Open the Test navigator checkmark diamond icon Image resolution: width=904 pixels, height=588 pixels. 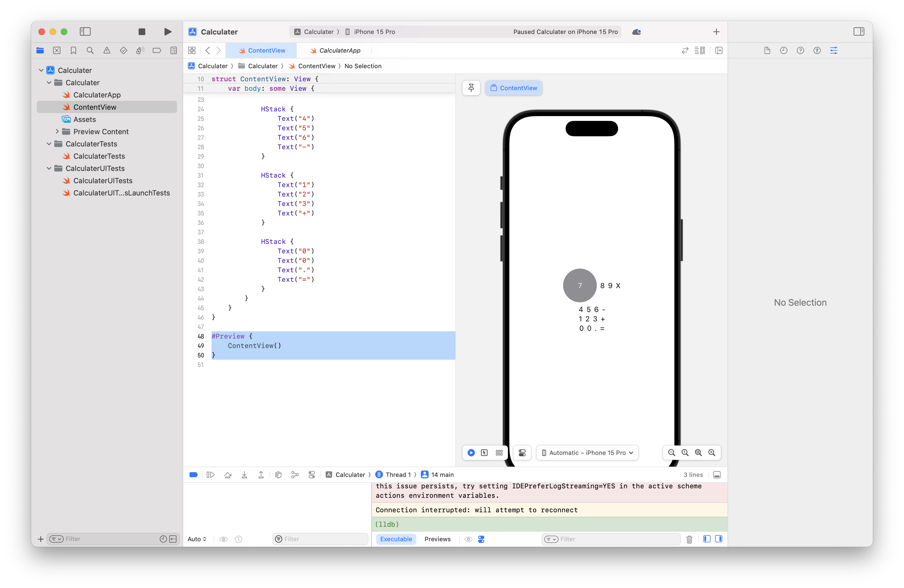click(124, 50)
